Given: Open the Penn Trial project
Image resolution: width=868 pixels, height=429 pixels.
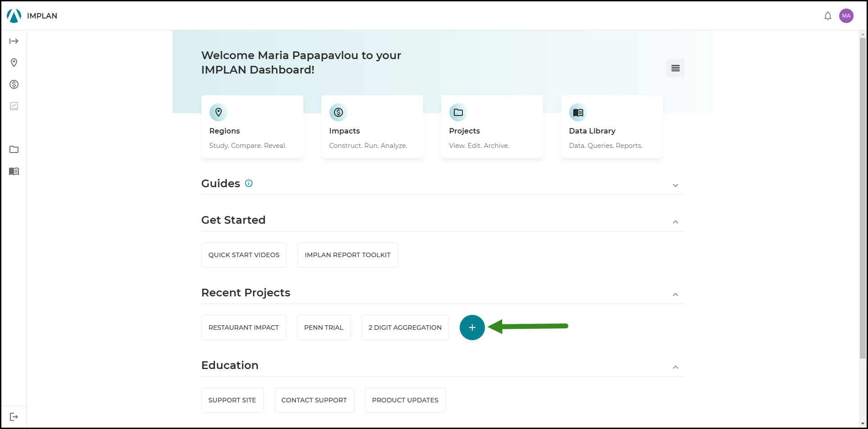Looking at the screenshot, I should 324,328.
